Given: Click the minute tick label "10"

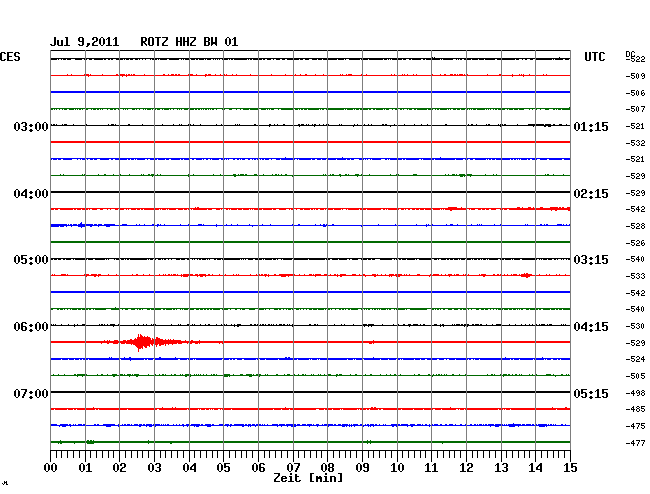Looking at the screenshot, I should (397, 468).
